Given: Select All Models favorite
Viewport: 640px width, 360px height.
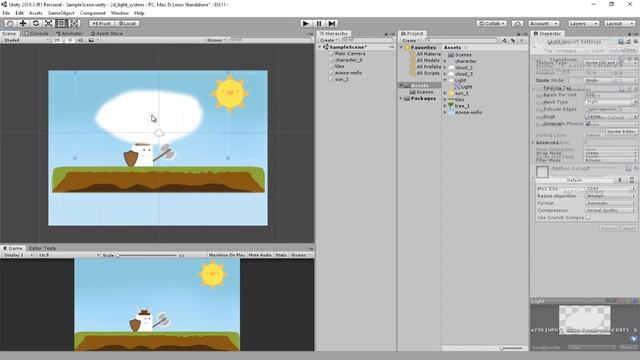Looking at the screenshot, I should pos(428,60).
